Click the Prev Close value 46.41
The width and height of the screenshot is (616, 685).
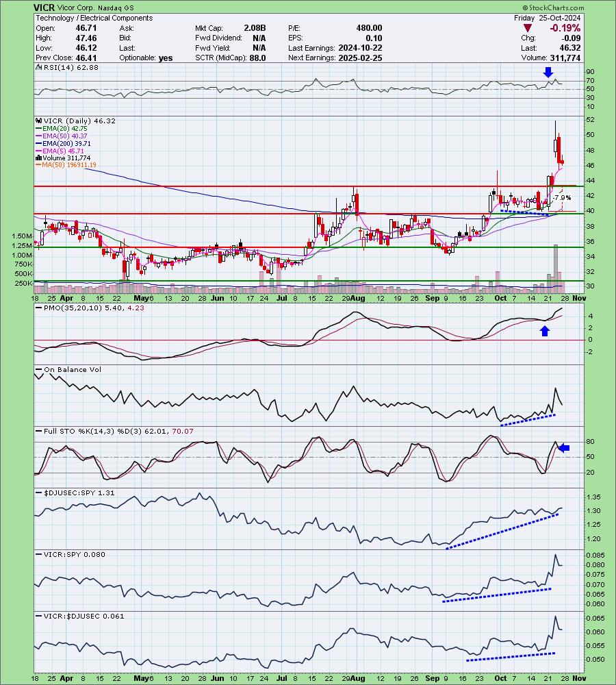[86, 58]
